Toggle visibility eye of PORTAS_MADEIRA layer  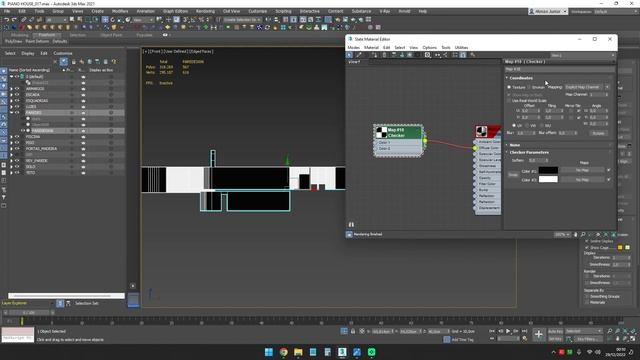[x=17, y=149]
